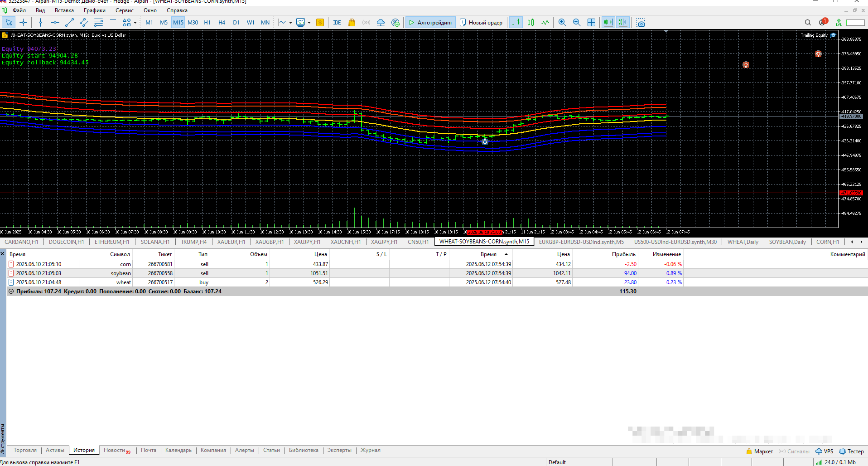868x466 pixels.
Task: Select the text label tool
Action: point(113,22)
